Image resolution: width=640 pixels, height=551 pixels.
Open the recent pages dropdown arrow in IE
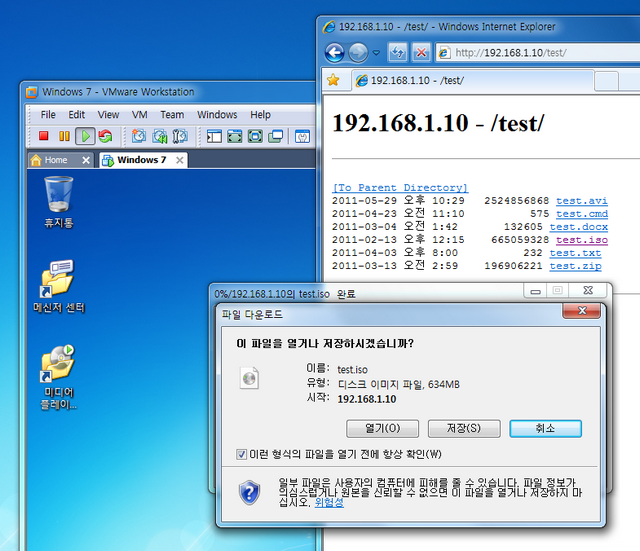376,53
